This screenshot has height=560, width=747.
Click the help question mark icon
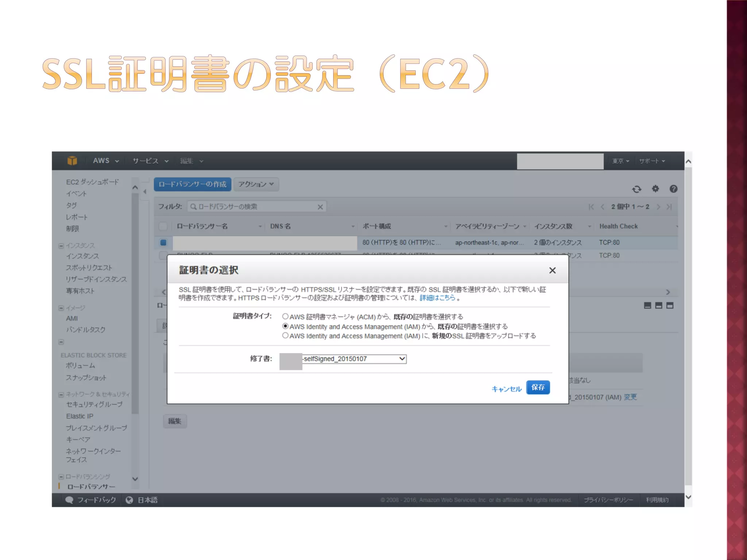(x=673, y=188)
